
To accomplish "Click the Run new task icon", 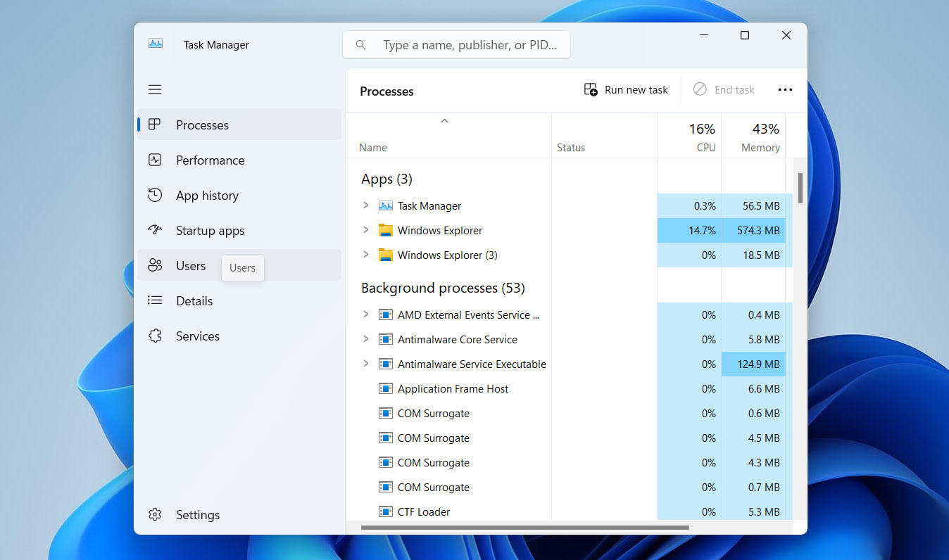I will (x=591, y=89).
